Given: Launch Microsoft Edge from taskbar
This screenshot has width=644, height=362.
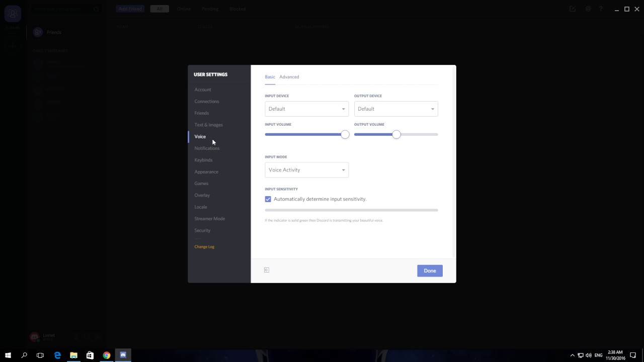Looking at the screenshot, I should 57,355.
